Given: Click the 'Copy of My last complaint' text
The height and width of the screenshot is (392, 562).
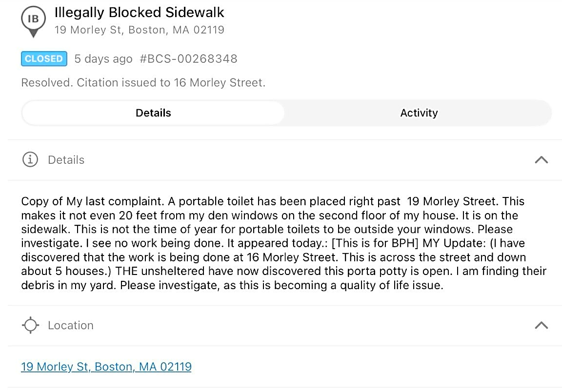Looking at the screenshot, I should 93,201.
